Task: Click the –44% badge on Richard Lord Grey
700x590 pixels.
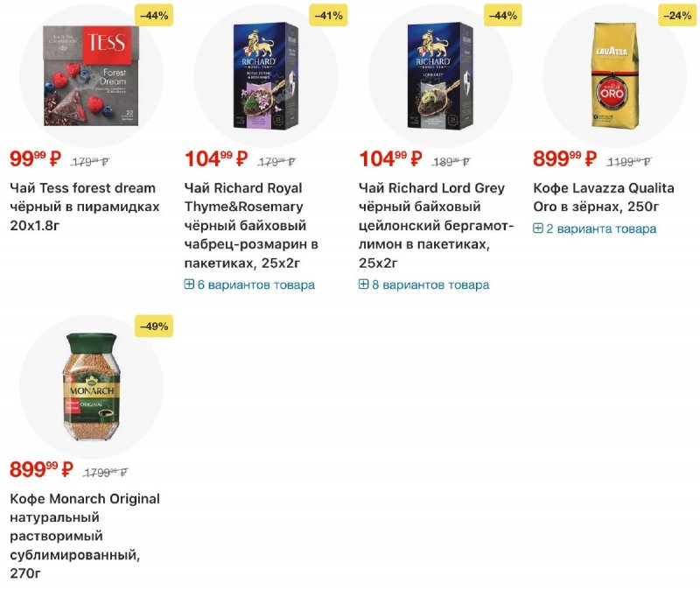Action: click(502, 15)
